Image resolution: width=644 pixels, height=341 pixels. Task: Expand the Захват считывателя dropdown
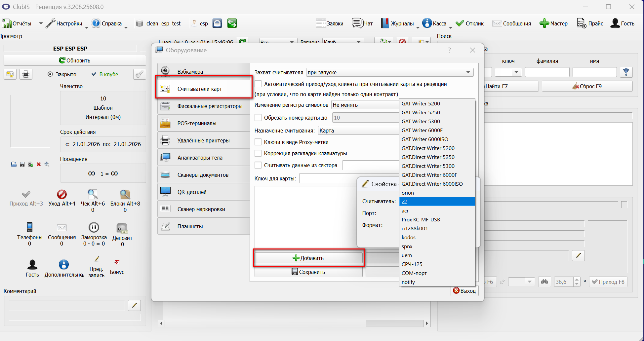coord(390,72)
